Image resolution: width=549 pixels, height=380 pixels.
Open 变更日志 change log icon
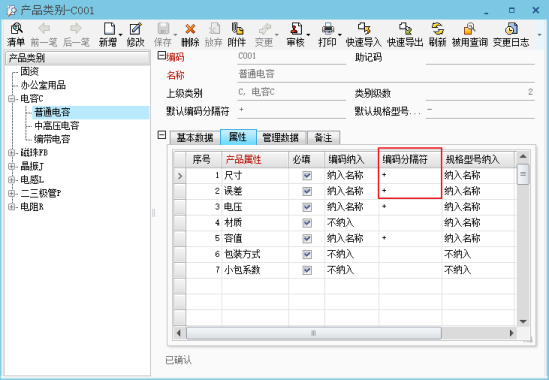coord(511,29)
